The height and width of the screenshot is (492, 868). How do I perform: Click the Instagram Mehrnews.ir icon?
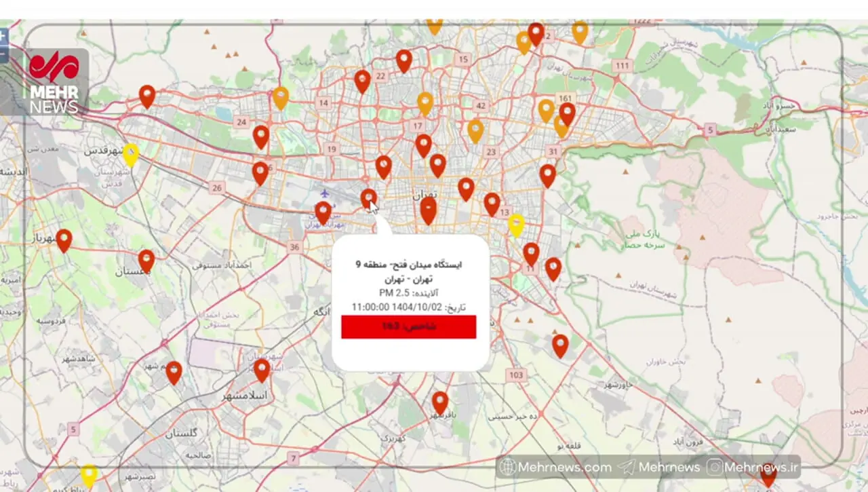[x=715, y=467]
